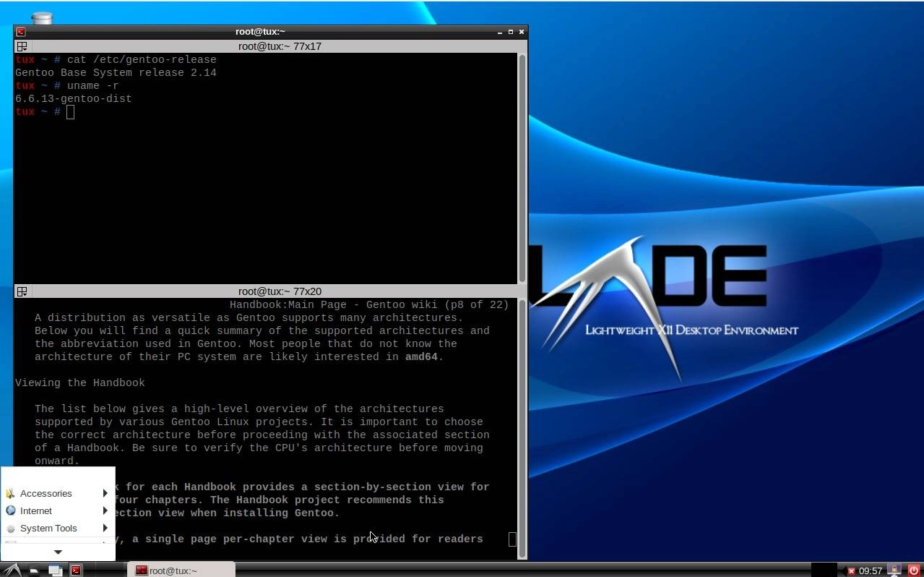Click the CPU usage monitor in panel
Image resolution: width=924 pixels, height=577 pixels.
pos(824,570)
